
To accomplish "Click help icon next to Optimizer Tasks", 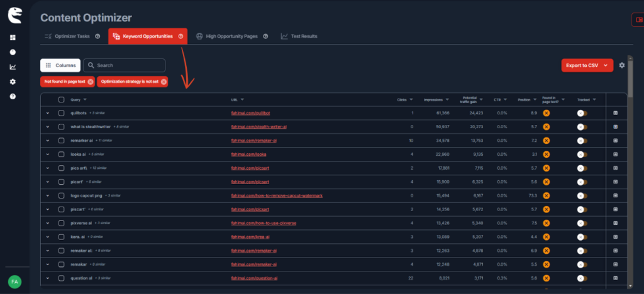I will tap(97, 36).
